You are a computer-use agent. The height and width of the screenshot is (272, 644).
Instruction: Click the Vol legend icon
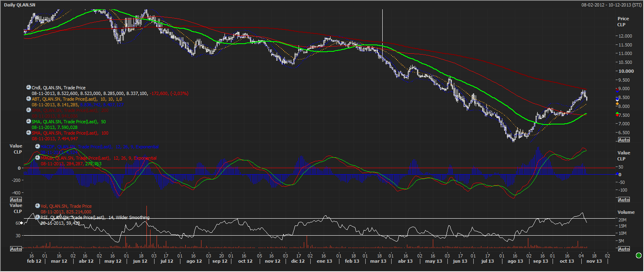point(38,206)
